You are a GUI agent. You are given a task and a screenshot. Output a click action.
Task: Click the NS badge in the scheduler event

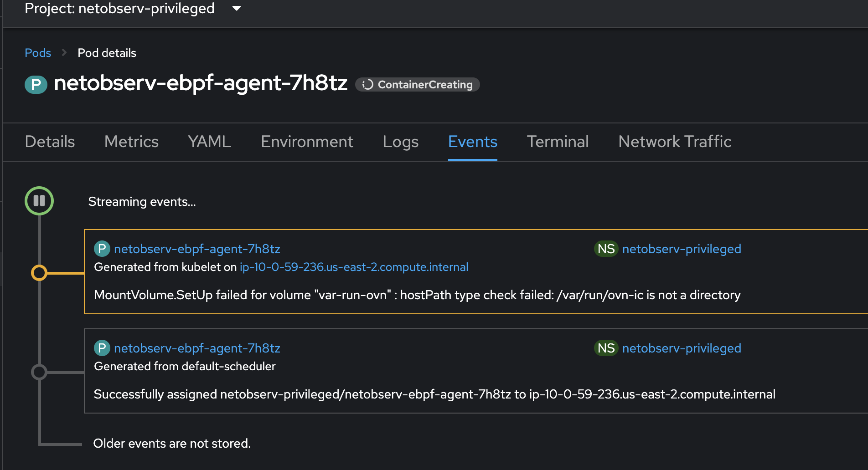(x=606, y=348)
